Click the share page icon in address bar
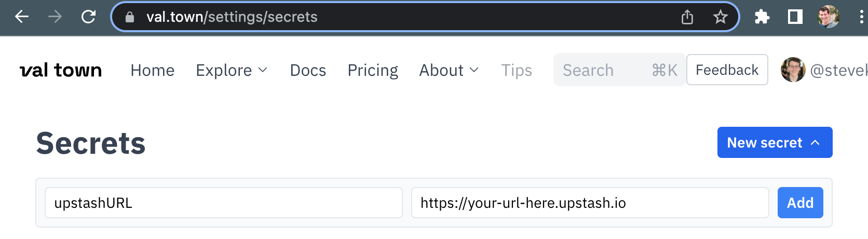Image resolution: width=868 pixels, height=239 pixels. coord(687,17)
